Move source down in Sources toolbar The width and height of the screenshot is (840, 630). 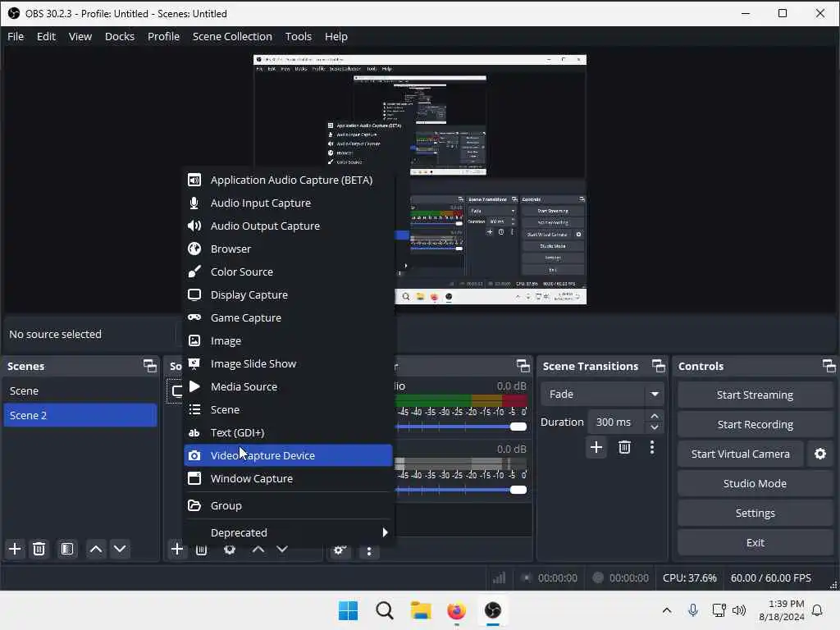pyautogui.click(x=282, y=549)
